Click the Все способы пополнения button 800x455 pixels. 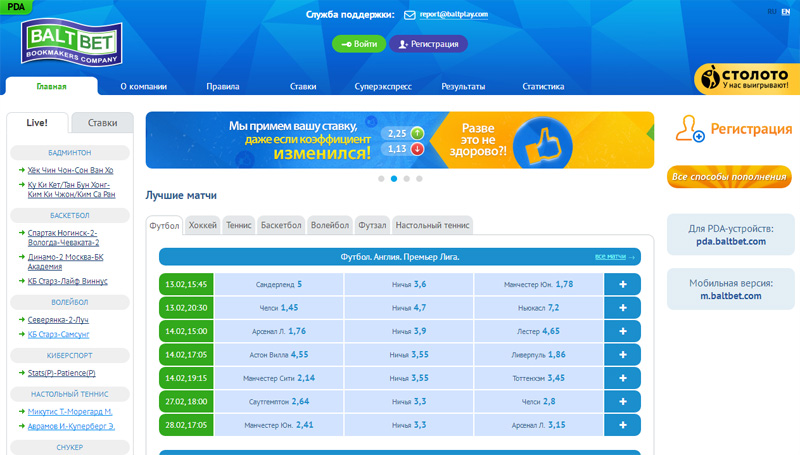click(729, 178)
